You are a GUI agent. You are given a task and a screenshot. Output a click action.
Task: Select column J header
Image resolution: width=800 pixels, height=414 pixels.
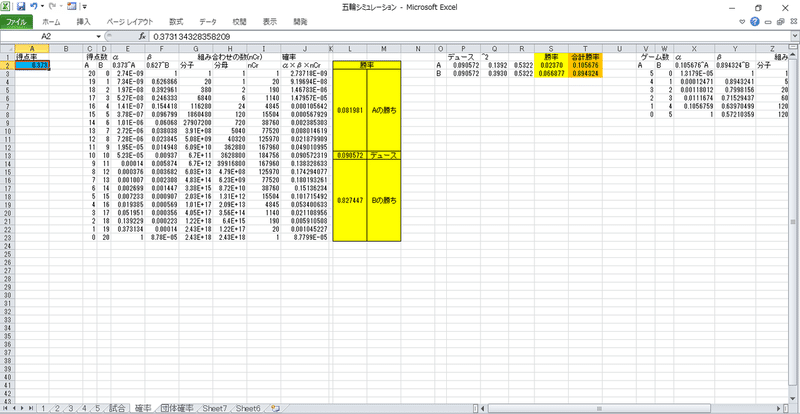(x=305, y=48)
